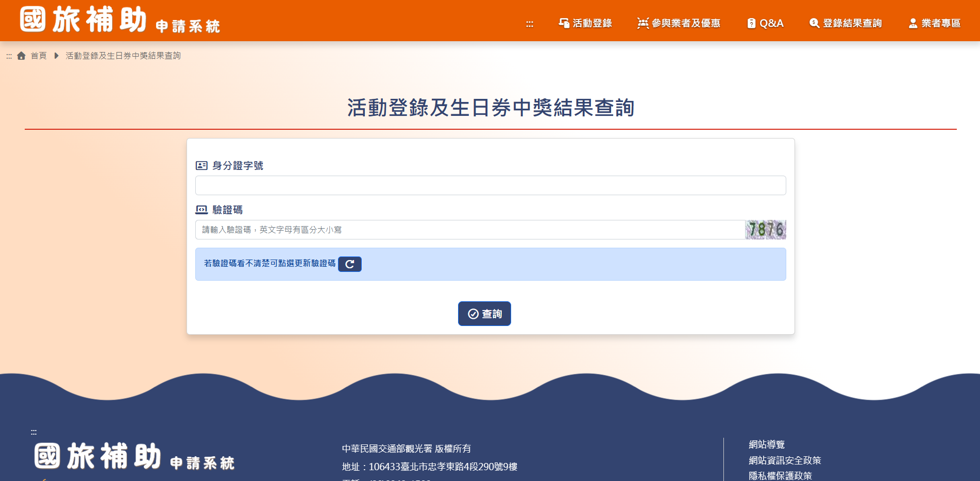Open the 網站資訊安全政策 footer link
Screen dimensions: 980x481
click(x=785, y=460)
